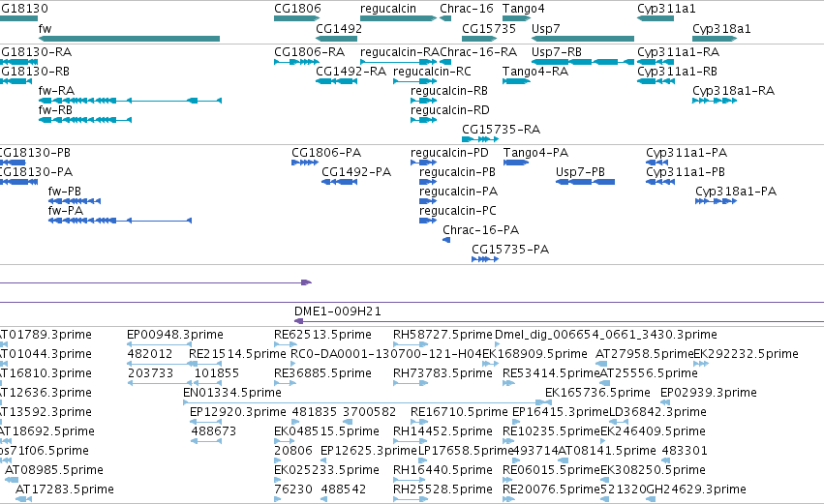This screenshot has height=504, width=824.
Task: Open protein label regucalcin-PA
Action: (458, 192)
